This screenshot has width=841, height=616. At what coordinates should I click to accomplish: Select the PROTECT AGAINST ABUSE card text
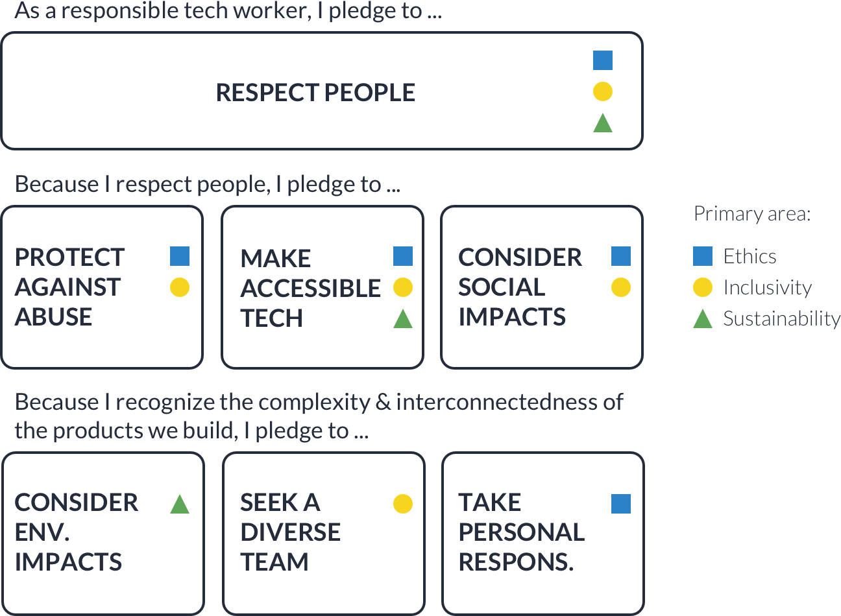(x=69, y=287)
